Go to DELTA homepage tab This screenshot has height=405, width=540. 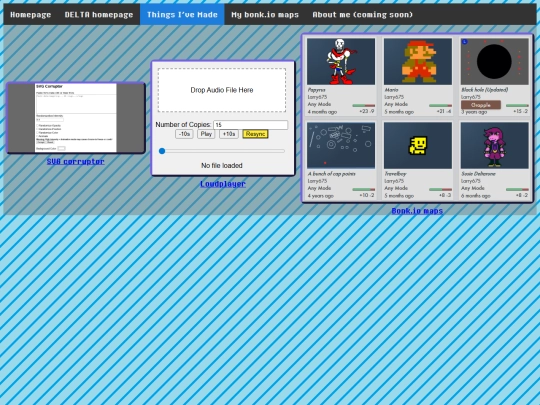tap(99, 14)
